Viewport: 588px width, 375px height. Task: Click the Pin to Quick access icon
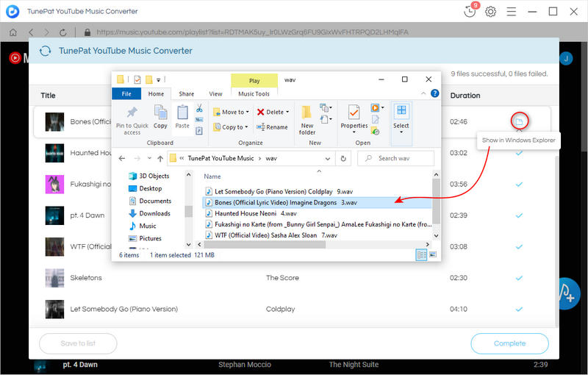click(x=132, y=119)
